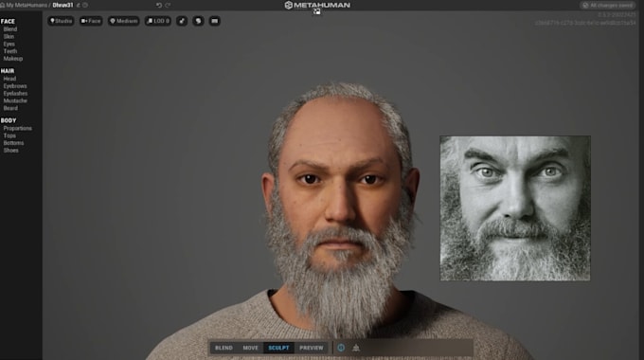This screenshot has width=644, height=360.
Task: Select Head under the Hair category
Action: click(x=9, y=79)
